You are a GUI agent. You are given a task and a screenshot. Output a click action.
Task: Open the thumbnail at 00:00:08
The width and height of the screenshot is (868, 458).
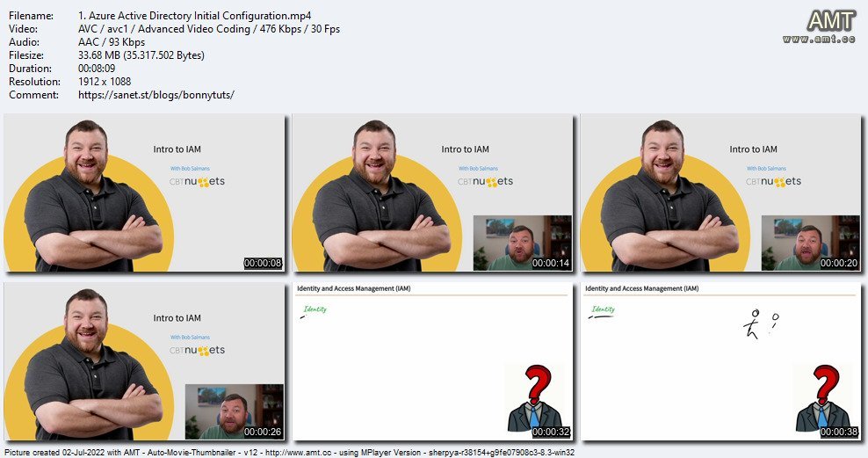pyautogui.click(x=144, y=193)
